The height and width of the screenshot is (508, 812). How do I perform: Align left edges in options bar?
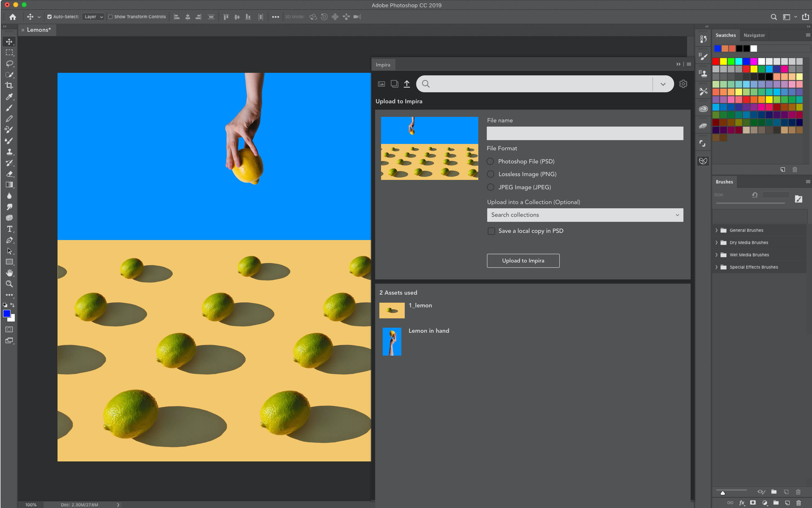tap(177, 17)
